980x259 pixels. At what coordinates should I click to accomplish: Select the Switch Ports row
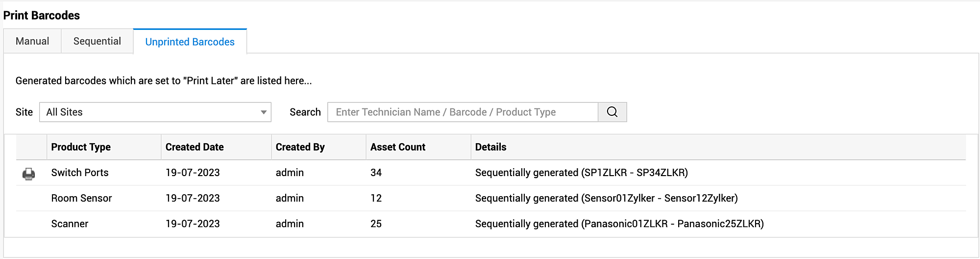click(x=80, y=173)
